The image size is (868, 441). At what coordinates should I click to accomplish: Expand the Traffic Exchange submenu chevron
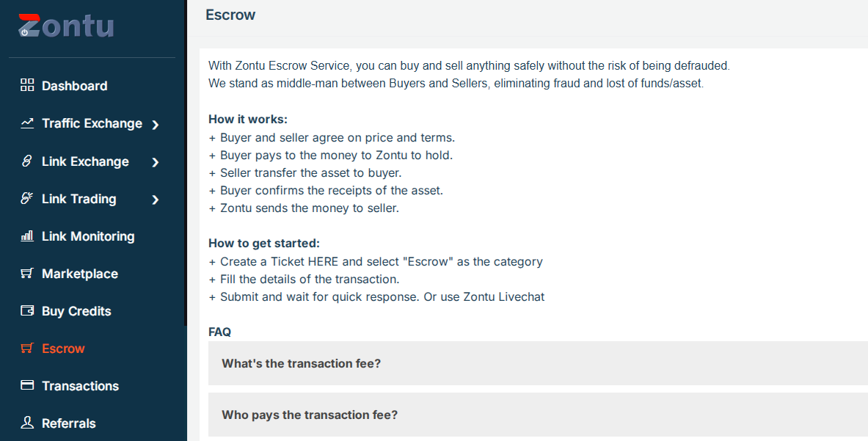pyautogui.click(x=156, y=125)
